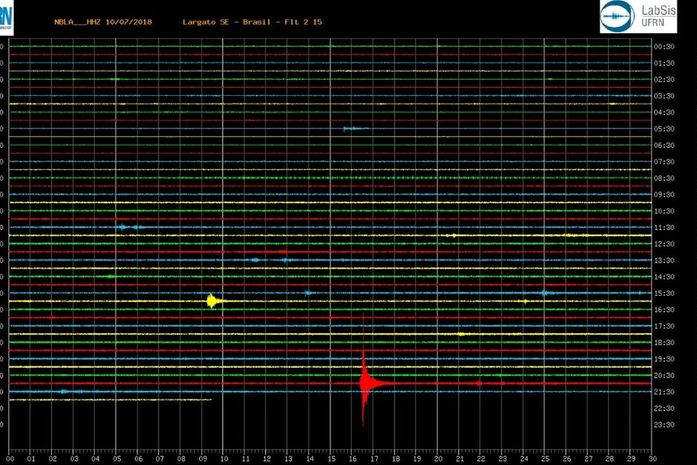Select the 23:30 hour label

(x=663, y=424)
